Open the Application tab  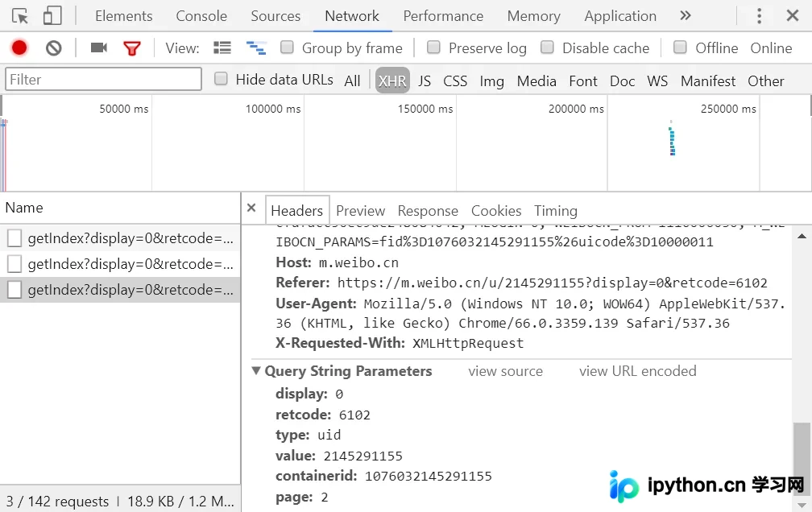[x=620, y=16]
